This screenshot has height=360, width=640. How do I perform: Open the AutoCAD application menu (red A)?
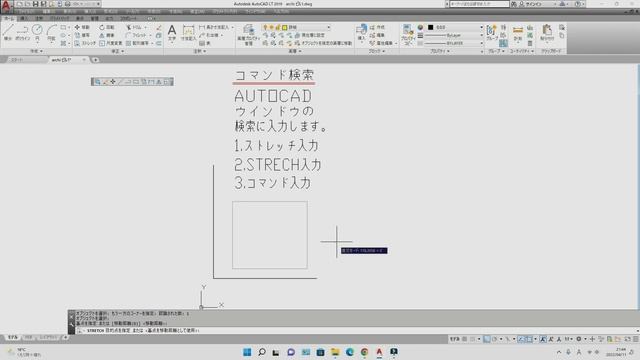click(x=6, y=5)
